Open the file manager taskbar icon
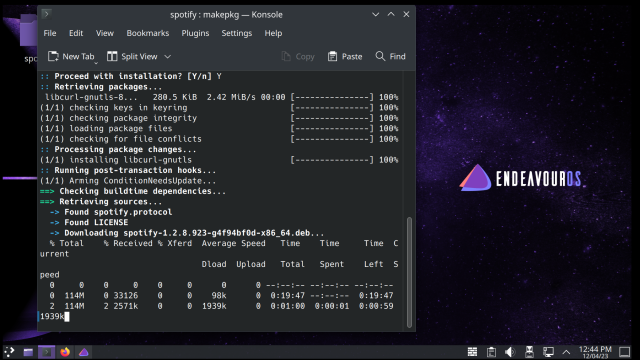The image size is (640, 360). coord(28,352)
